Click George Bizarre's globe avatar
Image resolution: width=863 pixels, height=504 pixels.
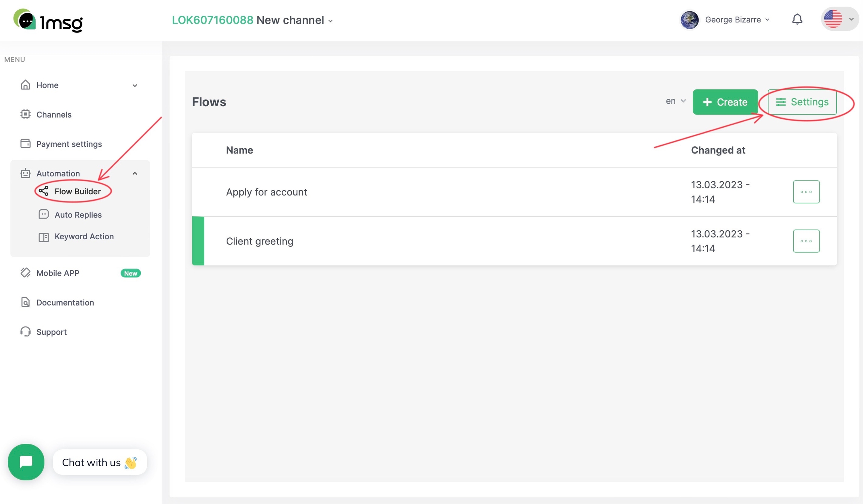tap(689, 20)
